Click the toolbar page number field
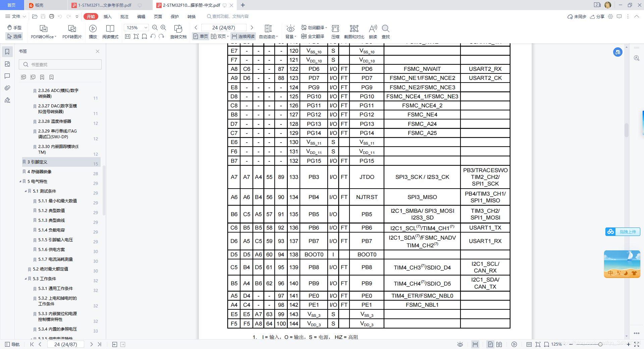This screenshot has width=644, height=349. pos(224,28)
